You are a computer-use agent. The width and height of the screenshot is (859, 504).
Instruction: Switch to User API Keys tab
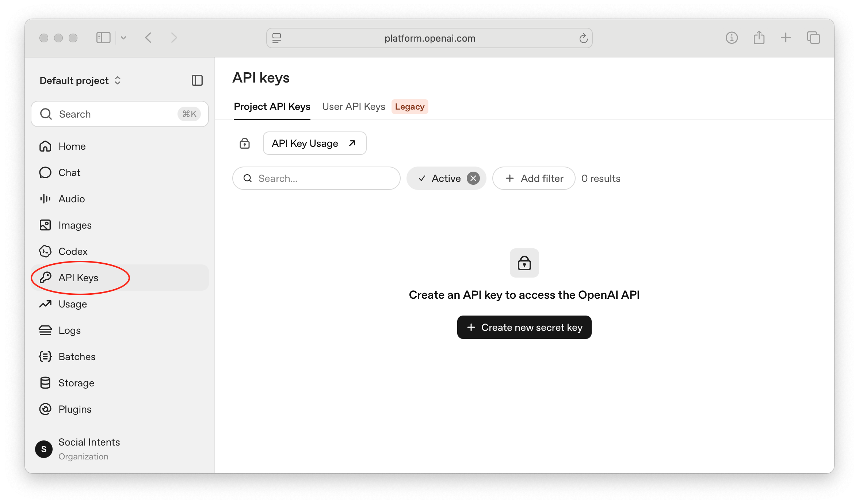(354, 107)
